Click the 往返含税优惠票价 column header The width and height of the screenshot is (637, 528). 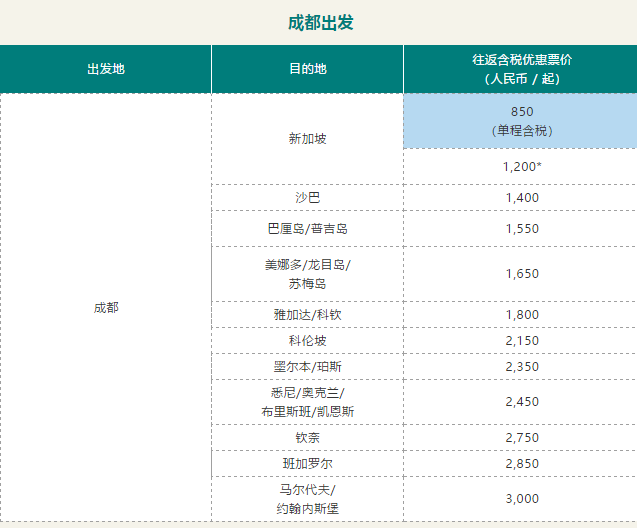pos(521,69)
